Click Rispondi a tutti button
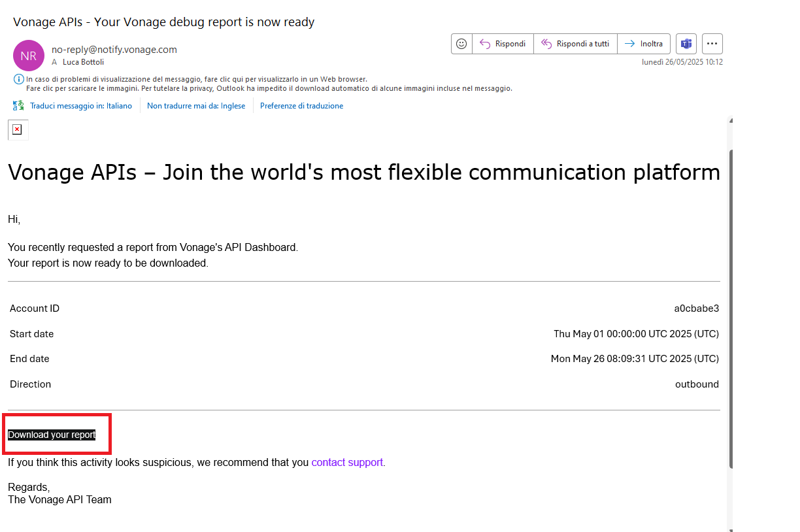Screen dimensions: 800x532 tap(575, 44)
